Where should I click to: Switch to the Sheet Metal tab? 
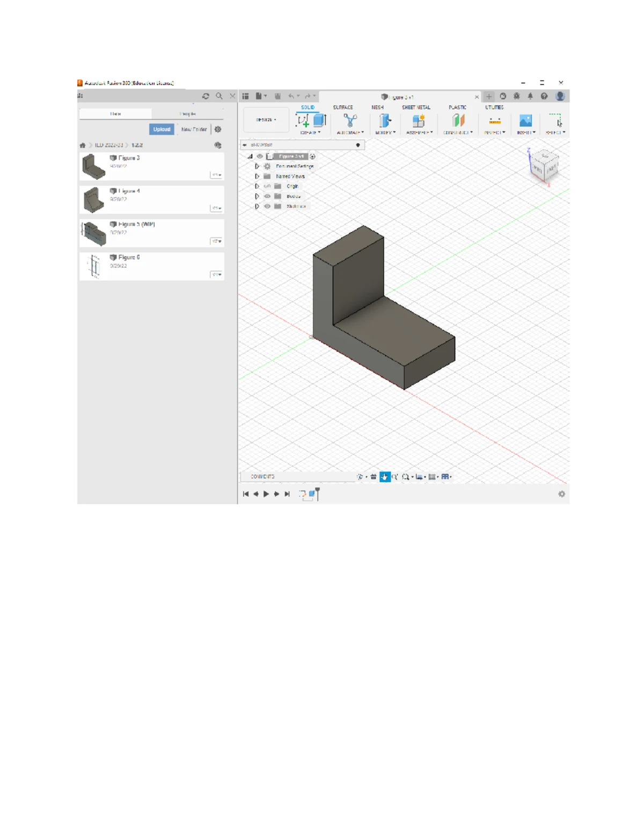tap(416, 107)
